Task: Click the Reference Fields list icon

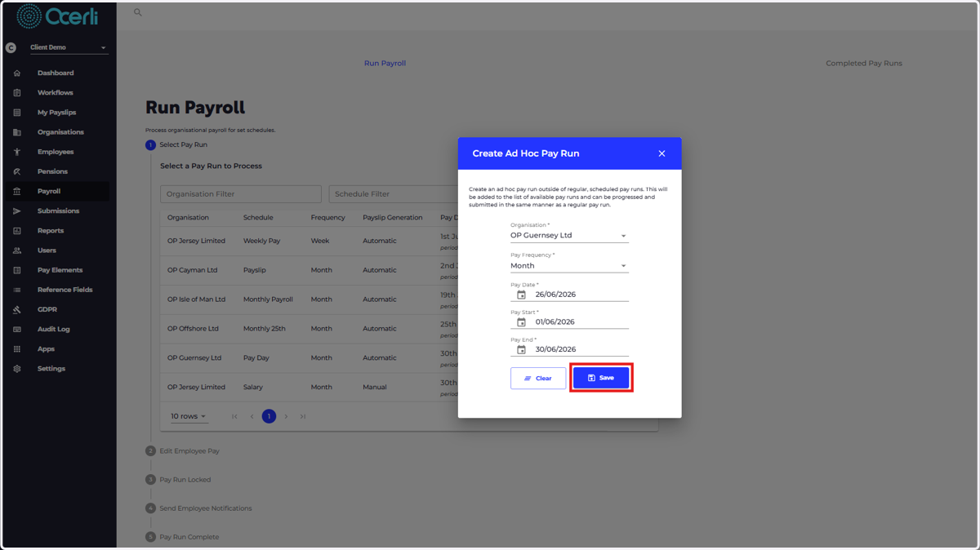Action: [x=17, y=290]
